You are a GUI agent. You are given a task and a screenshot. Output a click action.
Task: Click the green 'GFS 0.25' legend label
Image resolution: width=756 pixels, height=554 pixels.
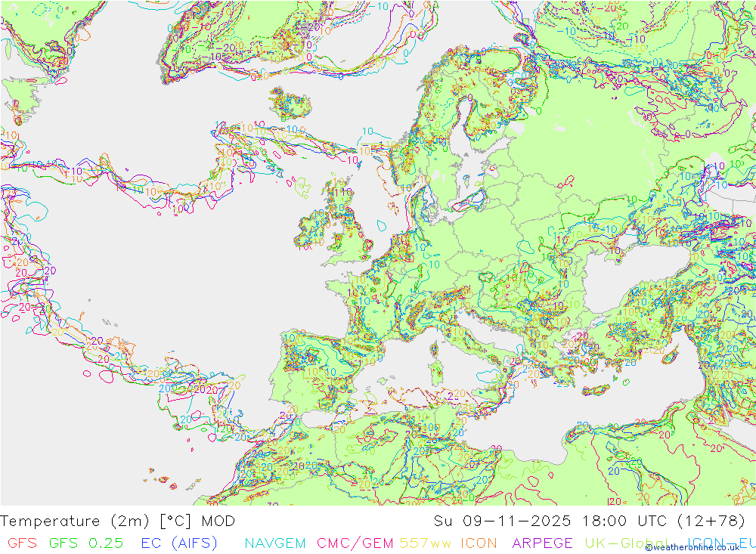86,543
